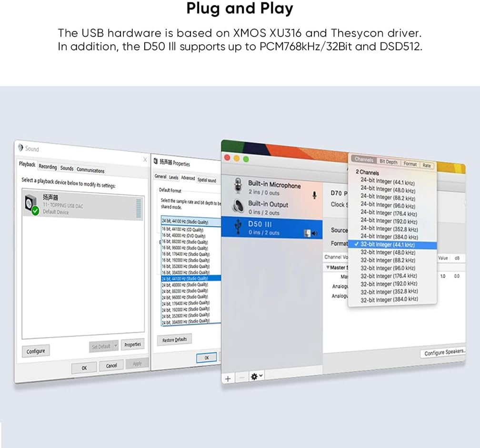Switch to the Recording tab
This screenshot has width=480, height=448.
[x=48, y=167]
